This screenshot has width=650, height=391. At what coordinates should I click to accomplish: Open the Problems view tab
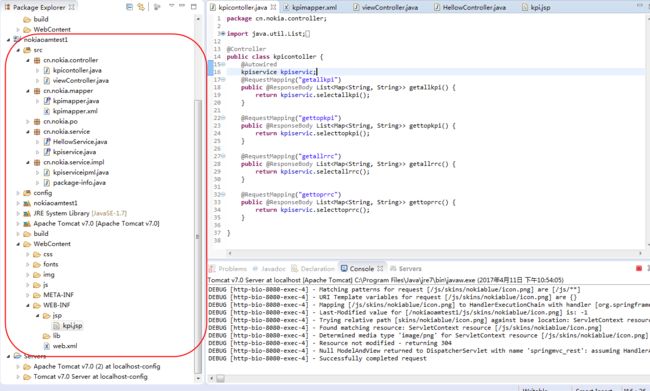click(228, 269)
